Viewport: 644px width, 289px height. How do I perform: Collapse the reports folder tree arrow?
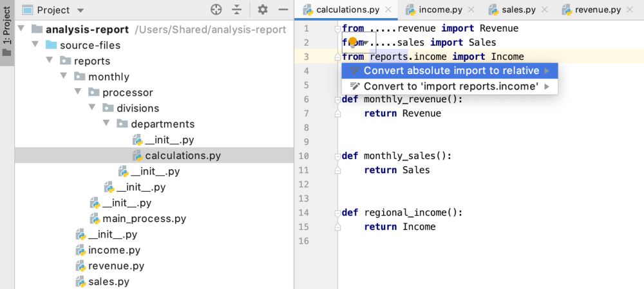pos(50,61)
